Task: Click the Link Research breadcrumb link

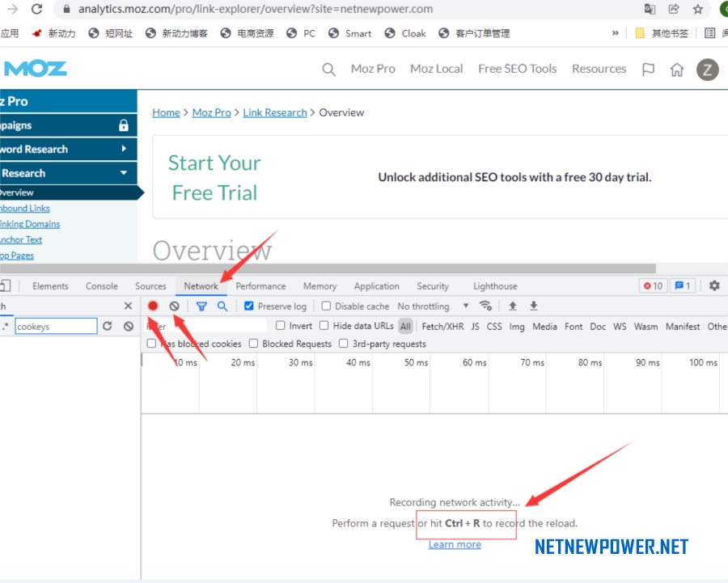Action: click(275, 112)
